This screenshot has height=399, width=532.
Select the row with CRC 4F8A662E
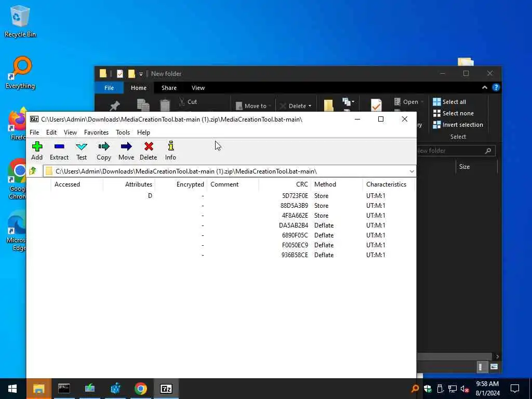[x=221, y=216]
